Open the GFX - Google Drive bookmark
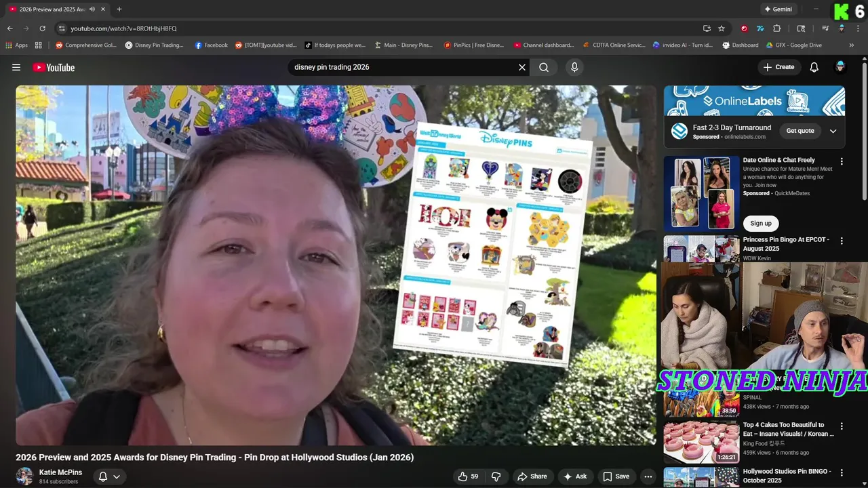Image resolution: width=868 pixels, height=488 pixels. (794, 45)
